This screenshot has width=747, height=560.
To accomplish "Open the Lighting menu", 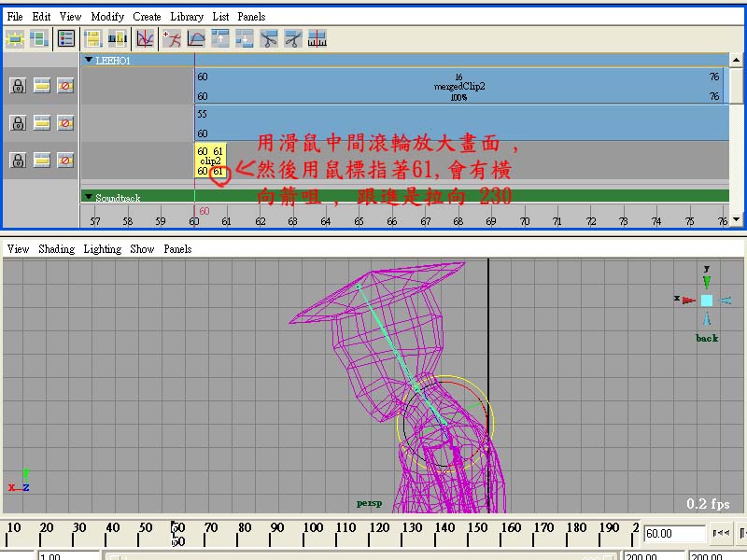I will pos(103,249).
